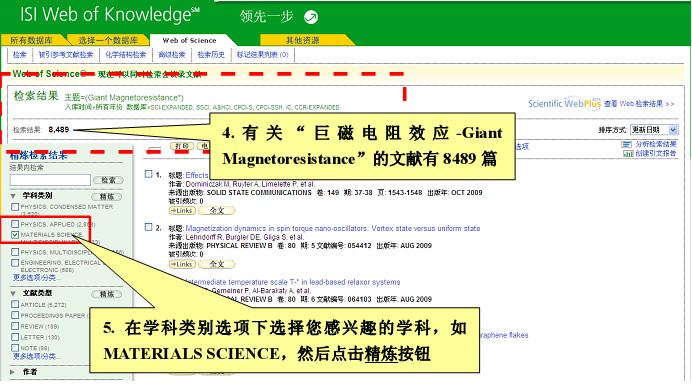Open 检索历史 search history
Screen dimensions: 692x390
pyautogui.click(x=211, y=55)
